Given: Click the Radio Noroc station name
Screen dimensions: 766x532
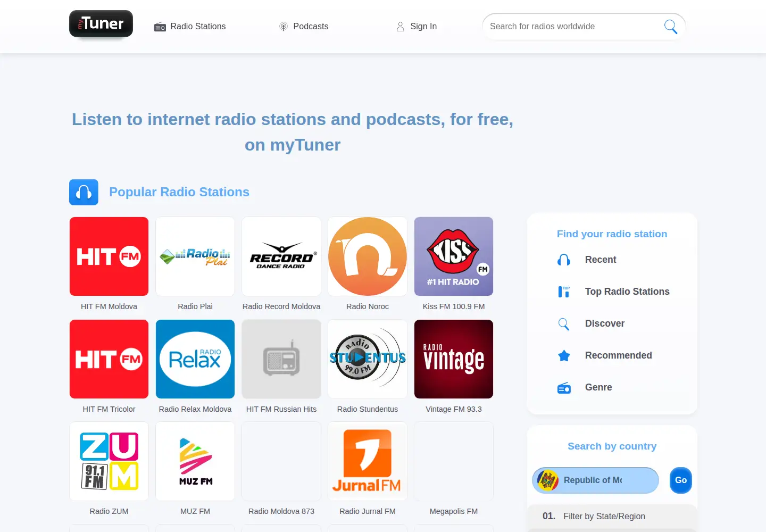Looking at the screenshot, I should (x=368, y=306).
